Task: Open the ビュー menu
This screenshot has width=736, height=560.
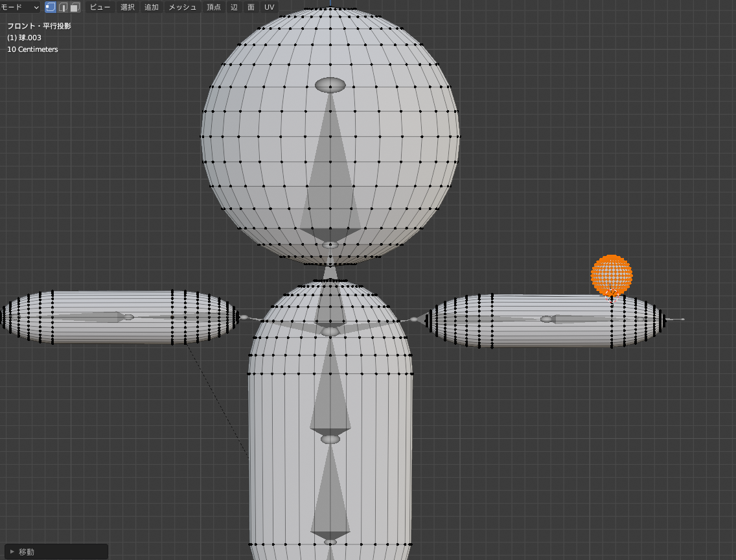Action: [x=100, y=7]
